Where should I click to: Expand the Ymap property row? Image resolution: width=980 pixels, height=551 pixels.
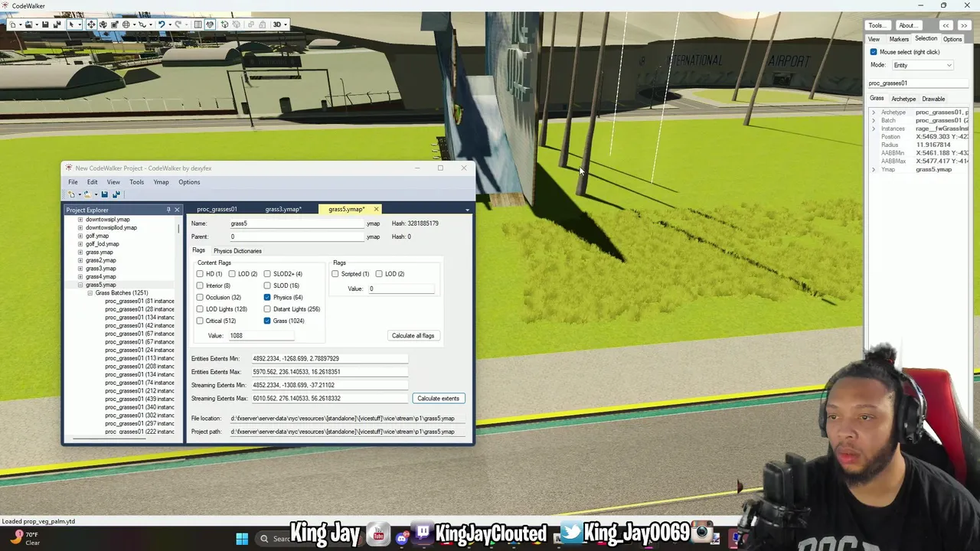tap(874, 170)
